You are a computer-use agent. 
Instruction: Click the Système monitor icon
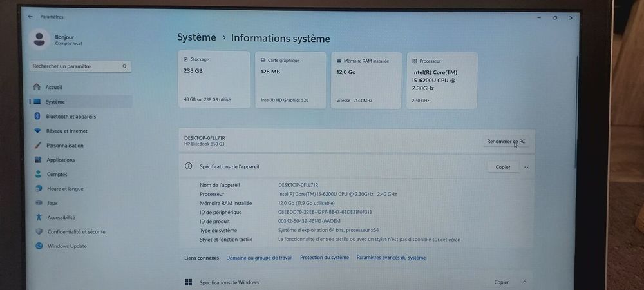(x=37, y=101)
